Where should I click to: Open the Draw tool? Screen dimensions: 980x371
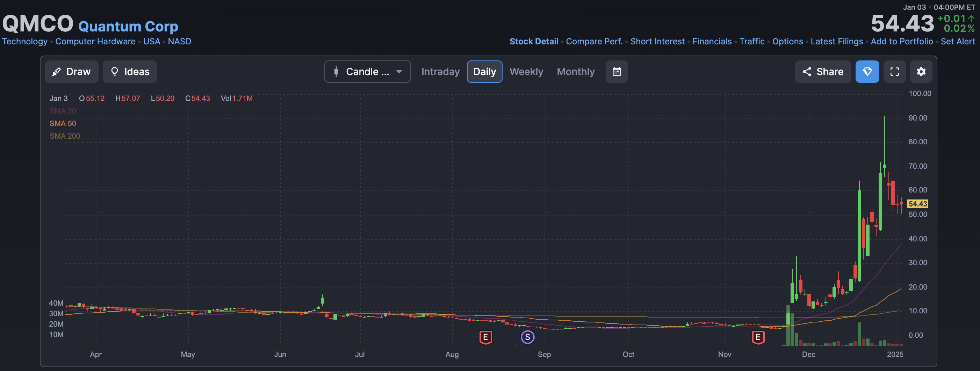point(72,72)
